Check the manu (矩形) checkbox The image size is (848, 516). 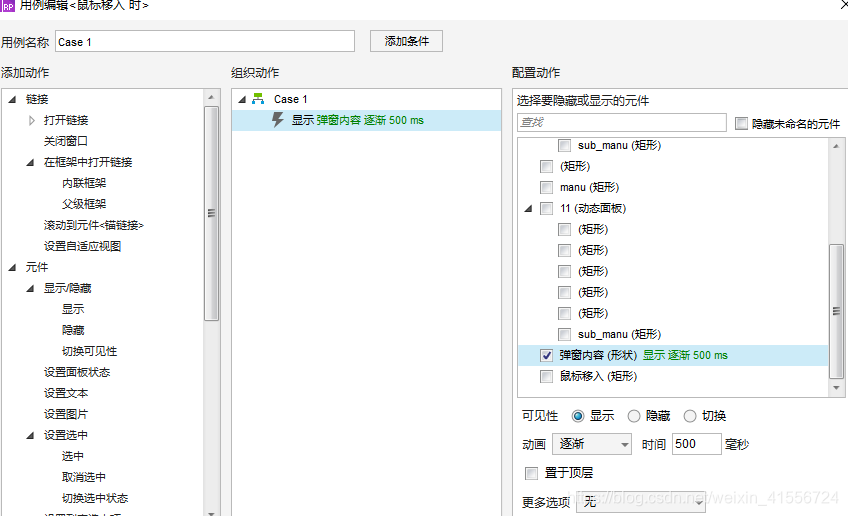pos(546,187)
